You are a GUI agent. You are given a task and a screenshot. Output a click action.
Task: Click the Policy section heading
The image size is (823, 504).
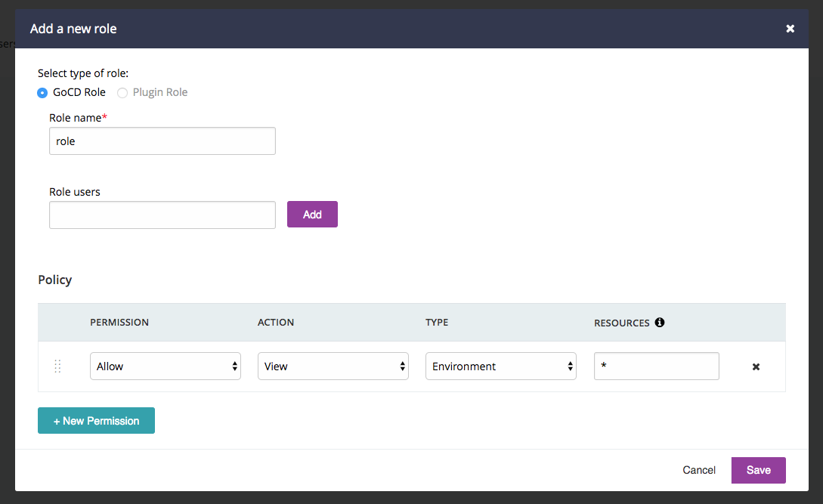[x=55, y=280]
